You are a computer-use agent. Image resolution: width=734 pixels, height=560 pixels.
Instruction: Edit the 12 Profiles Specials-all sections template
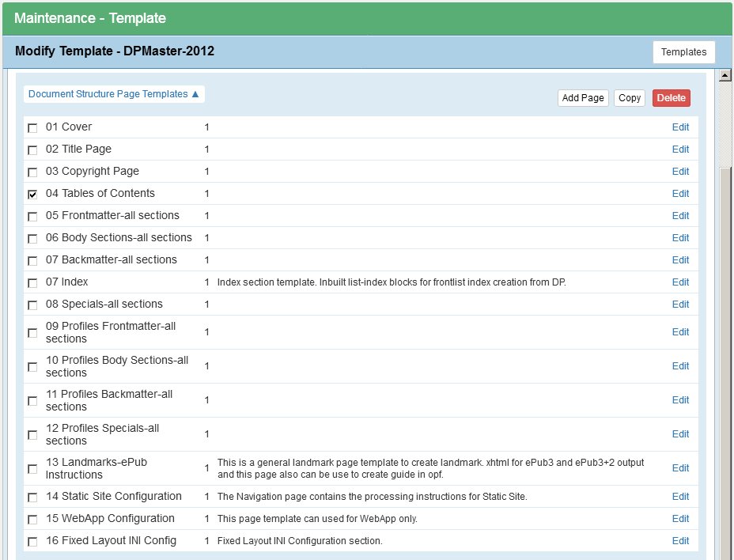[680, 433]
